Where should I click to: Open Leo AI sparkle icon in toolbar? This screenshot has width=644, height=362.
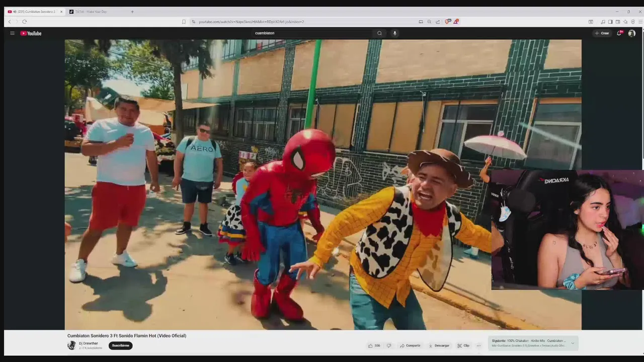[x=625, y=22]
